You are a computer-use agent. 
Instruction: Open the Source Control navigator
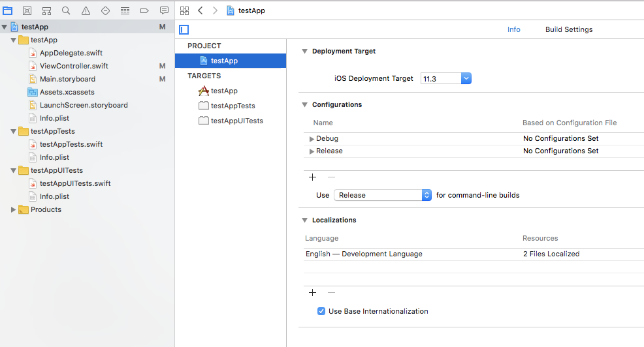[x=27, y=10]
